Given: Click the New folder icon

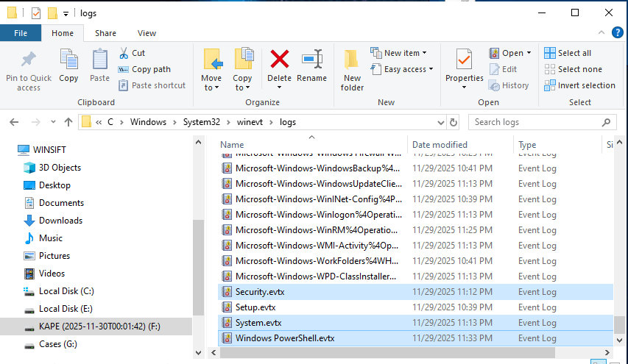Looking at the screenshot, I should coord(352,60).
